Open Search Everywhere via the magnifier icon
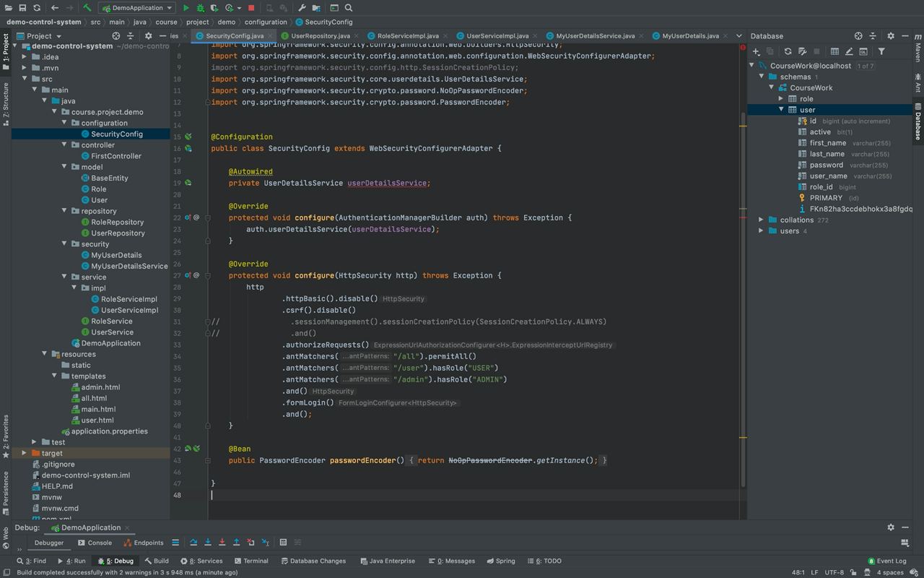 point(349,8)
